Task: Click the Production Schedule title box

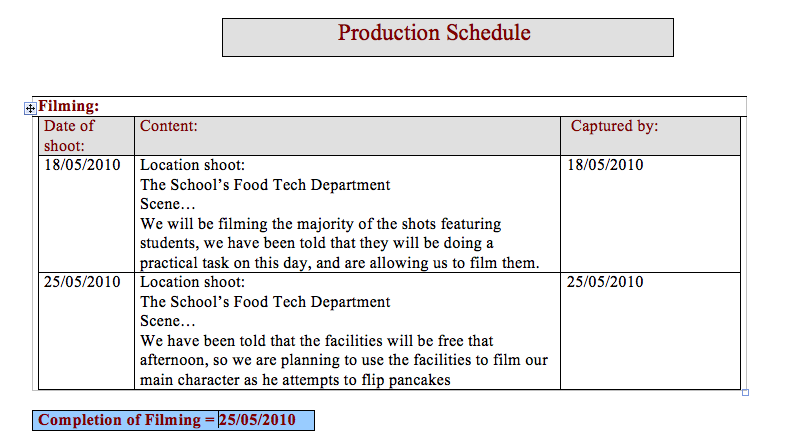Action: [447, 36]
